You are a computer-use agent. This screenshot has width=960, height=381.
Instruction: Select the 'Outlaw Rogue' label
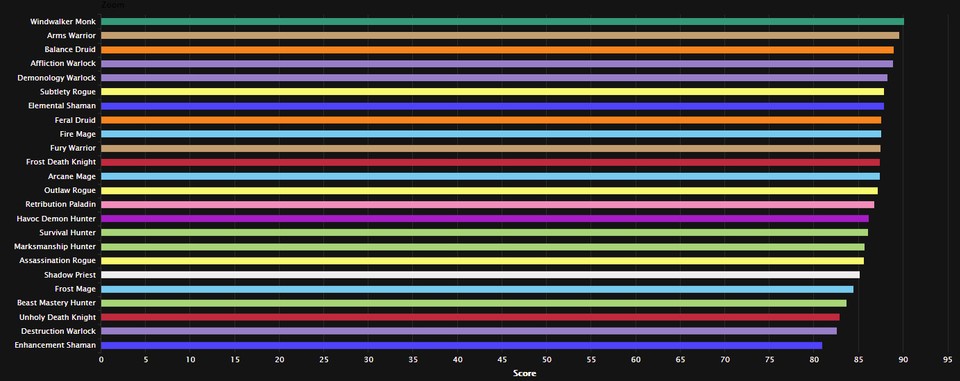[70, 190]
